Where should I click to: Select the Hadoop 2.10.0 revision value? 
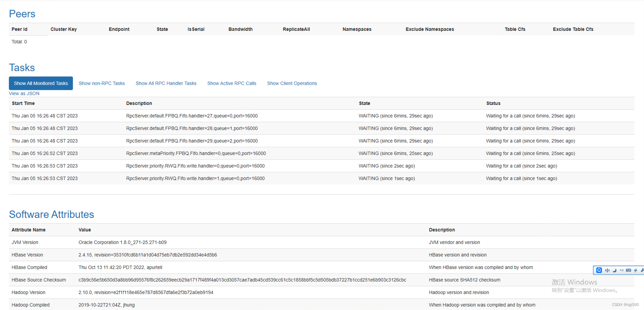coord(146,292)
